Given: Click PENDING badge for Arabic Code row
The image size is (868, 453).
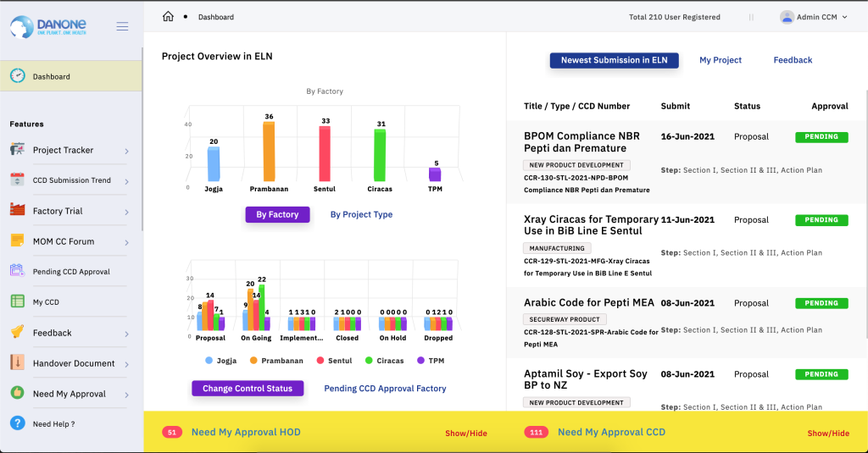Looking at the screenshot, I should coord(821,303).
